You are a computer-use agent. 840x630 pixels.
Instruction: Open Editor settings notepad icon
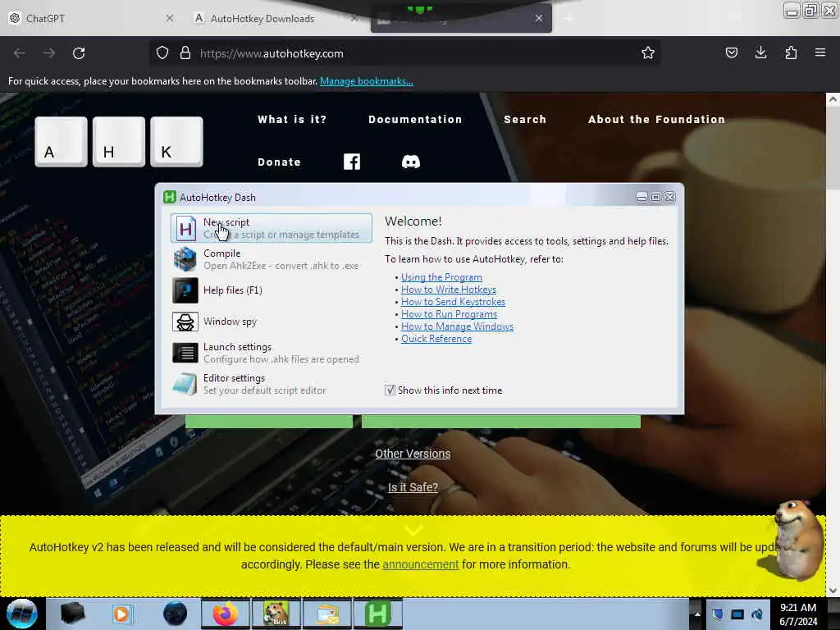coord(185,384)
